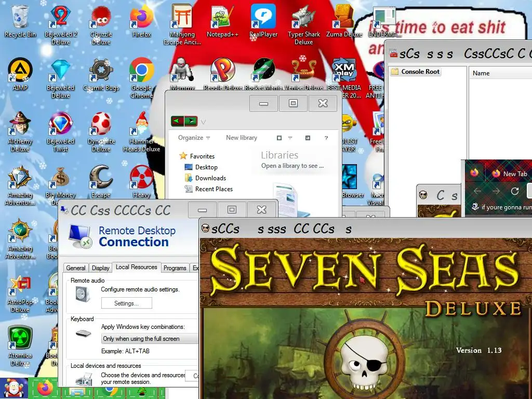Open the RealPlayer desktop shortcut

click(263, 21)
